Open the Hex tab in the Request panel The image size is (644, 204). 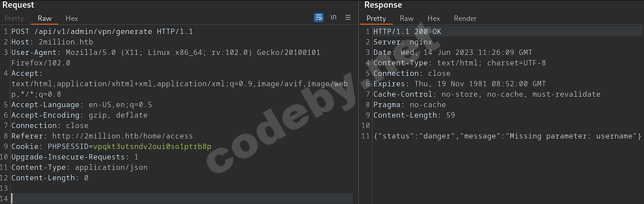[72, 18]
